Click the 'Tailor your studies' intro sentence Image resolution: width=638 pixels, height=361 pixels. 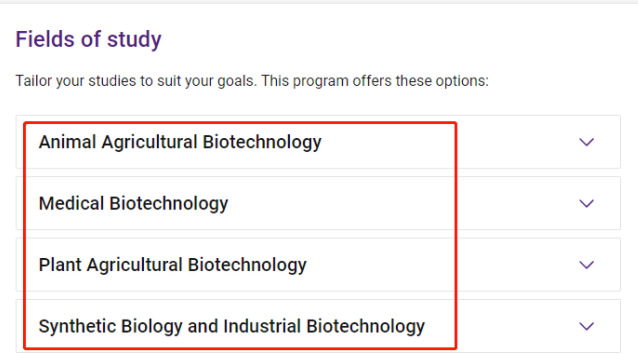pos(252,81)
